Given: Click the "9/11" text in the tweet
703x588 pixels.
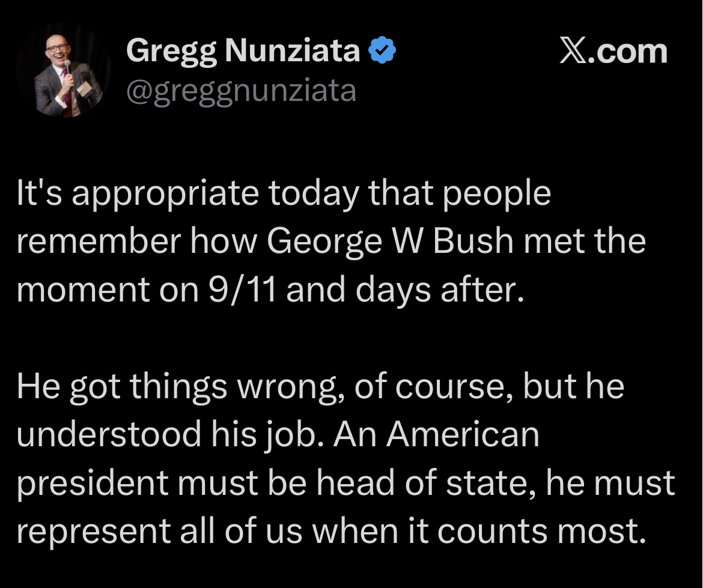Looking at the screenshot, I should (242, 289).
